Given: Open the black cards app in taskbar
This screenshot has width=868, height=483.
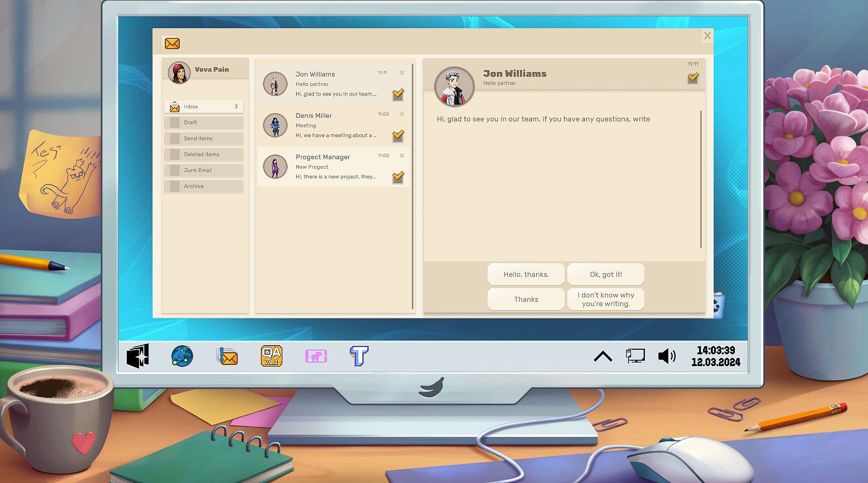Looking at the screenshot, I should coord(138,356).
